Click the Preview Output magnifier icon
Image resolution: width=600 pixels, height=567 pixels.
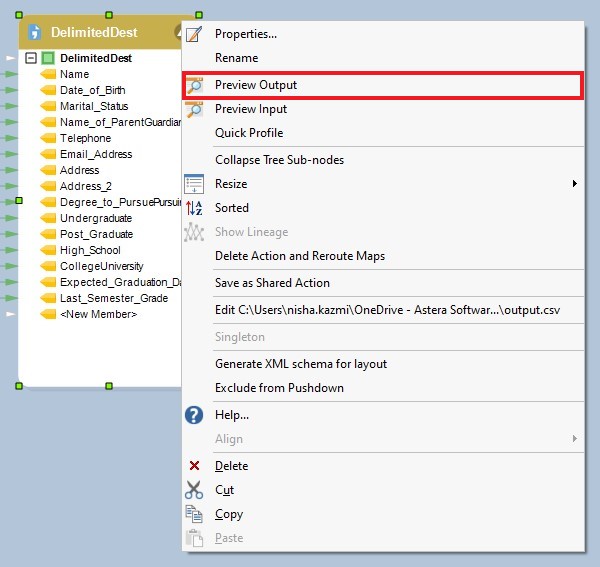[x=194, y=85]
